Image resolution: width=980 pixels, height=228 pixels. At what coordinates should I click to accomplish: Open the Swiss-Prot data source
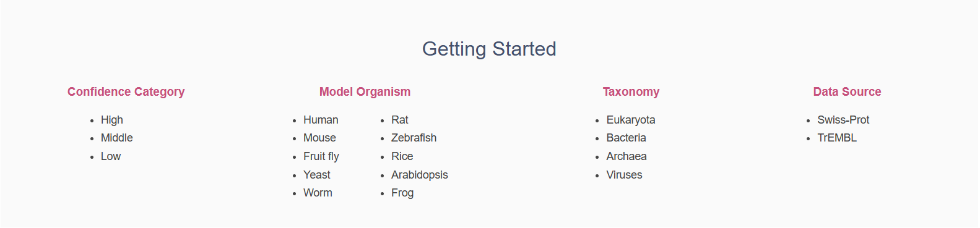(843, 120)
